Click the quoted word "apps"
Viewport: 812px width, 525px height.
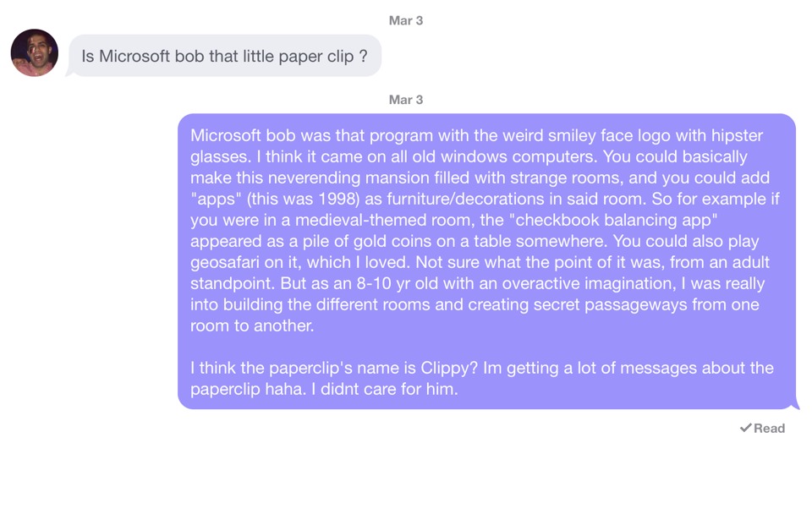pyautogui.click(x=212, y=199)
